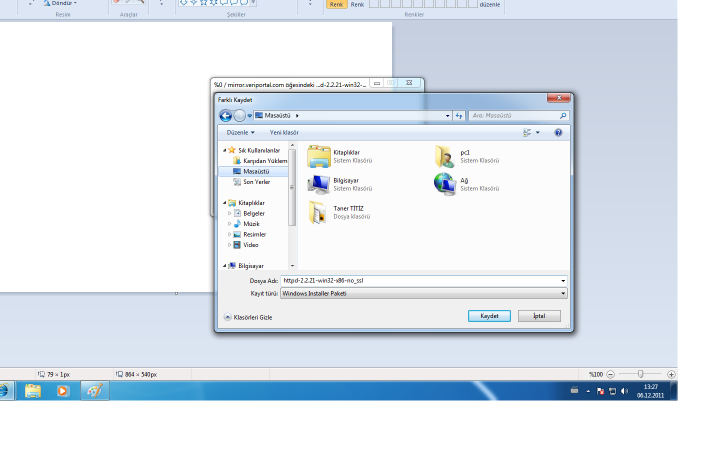Click the Kaydet button
Screen dimensions: 720x450
489,316
